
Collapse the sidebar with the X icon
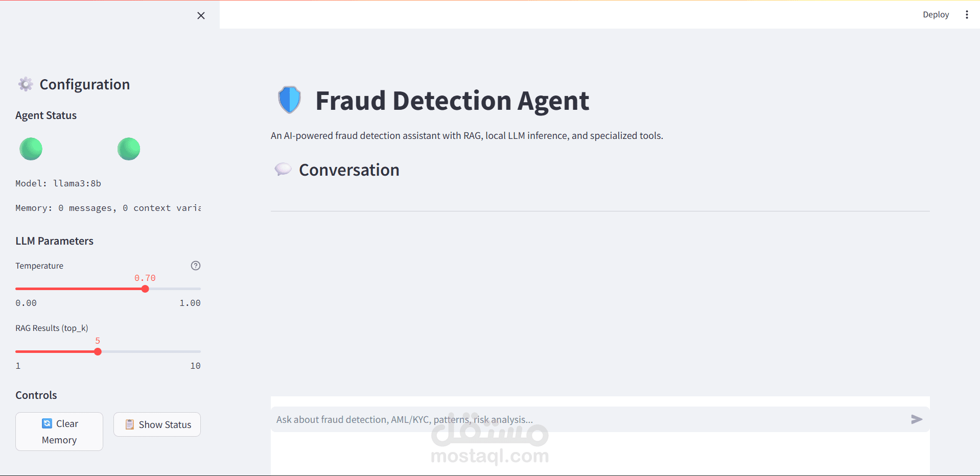[x=201, y=16]
